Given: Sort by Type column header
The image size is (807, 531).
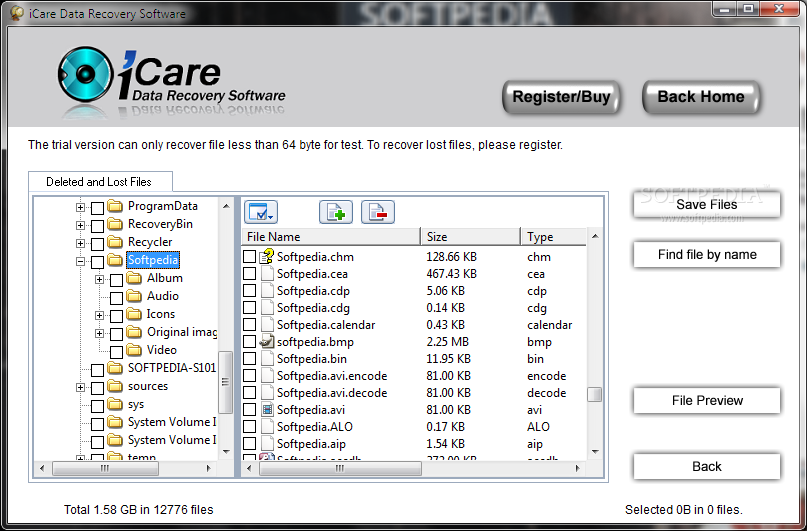Looking at the screenshot, I should (x=554, y=237).
